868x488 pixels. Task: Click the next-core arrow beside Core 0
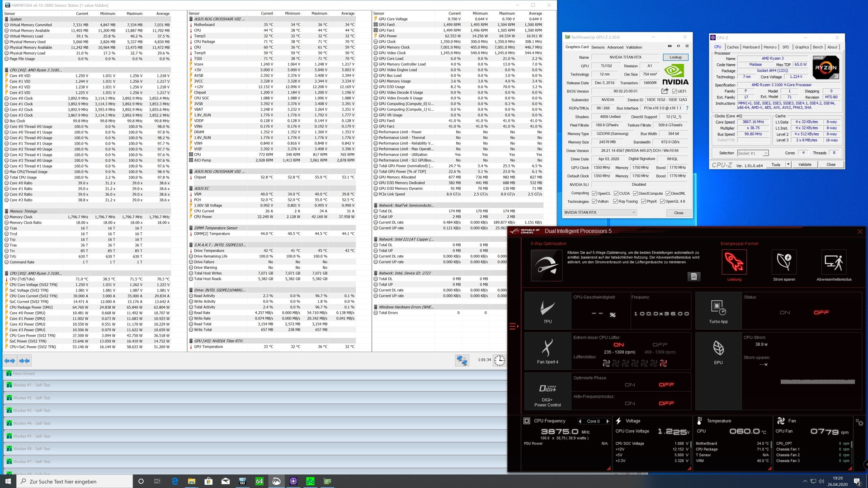click(607, 421)
